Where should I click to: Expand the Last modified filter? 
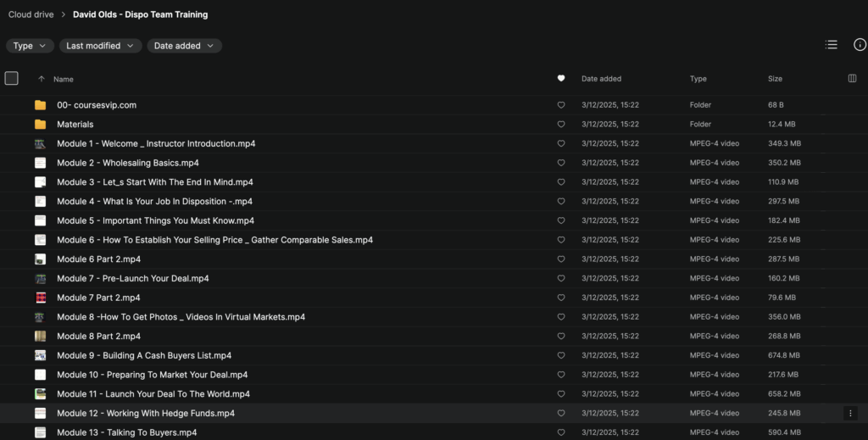[100, 46]
